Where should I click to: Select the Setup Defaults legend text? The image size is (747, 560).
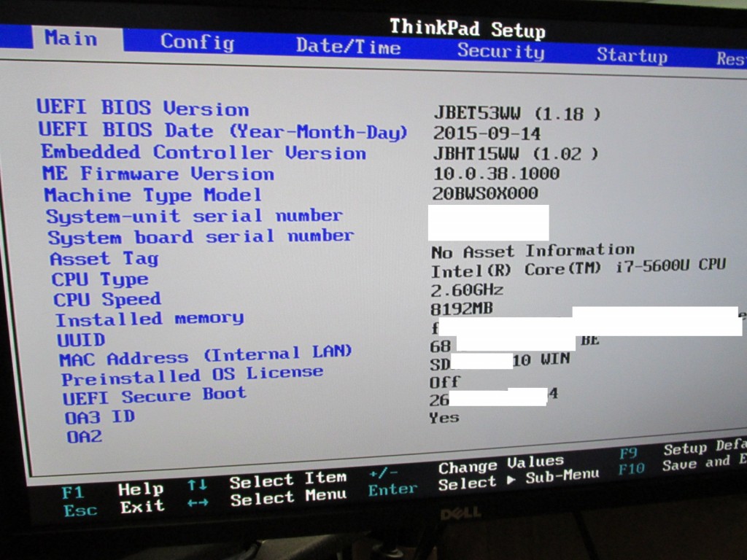pos(705,447)
